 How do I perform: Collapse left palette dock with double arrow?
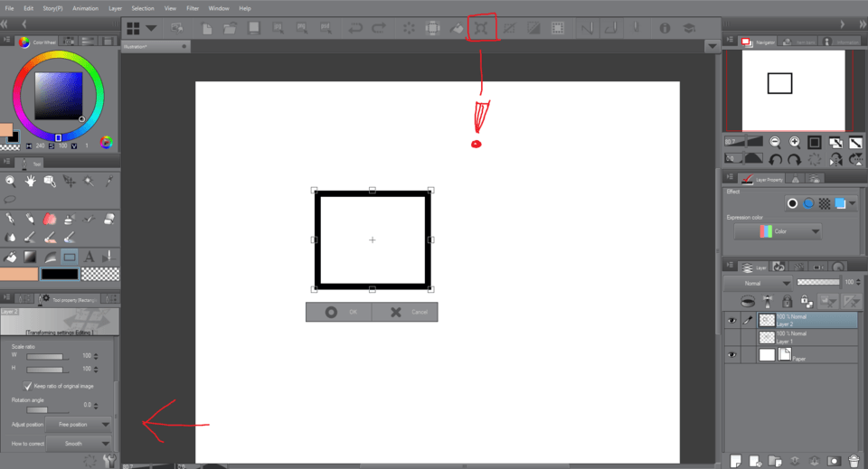coord(5,23)
